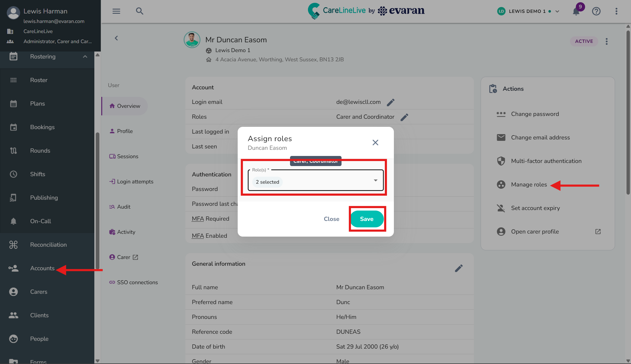This screenshot has width=631, height=364.
Task: Click Close in Assign roles dialog
Action: [331, 219]
